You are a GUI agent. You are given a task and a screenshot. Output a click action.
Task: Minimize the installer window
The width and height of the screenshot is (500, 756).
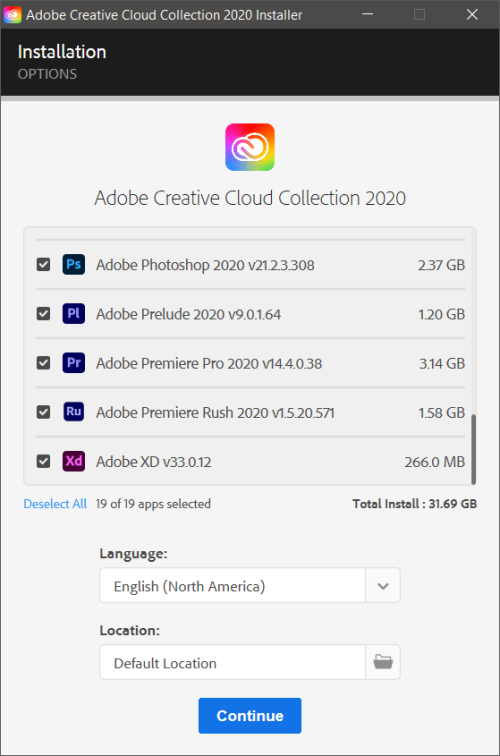pyautogui.click(x=367, y=14)
